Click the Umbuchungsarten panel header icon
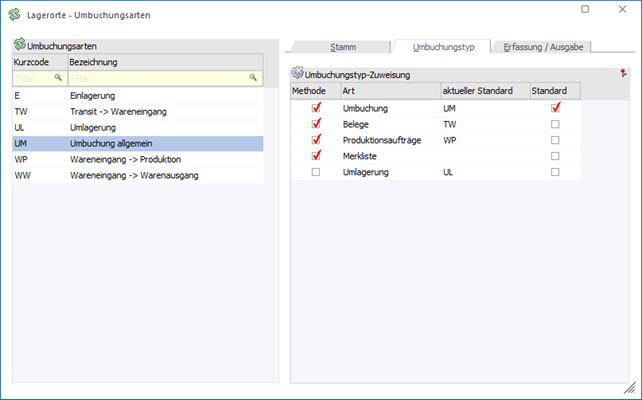Image resolution: width=642 pixels, height=400 pixels. 18,46
